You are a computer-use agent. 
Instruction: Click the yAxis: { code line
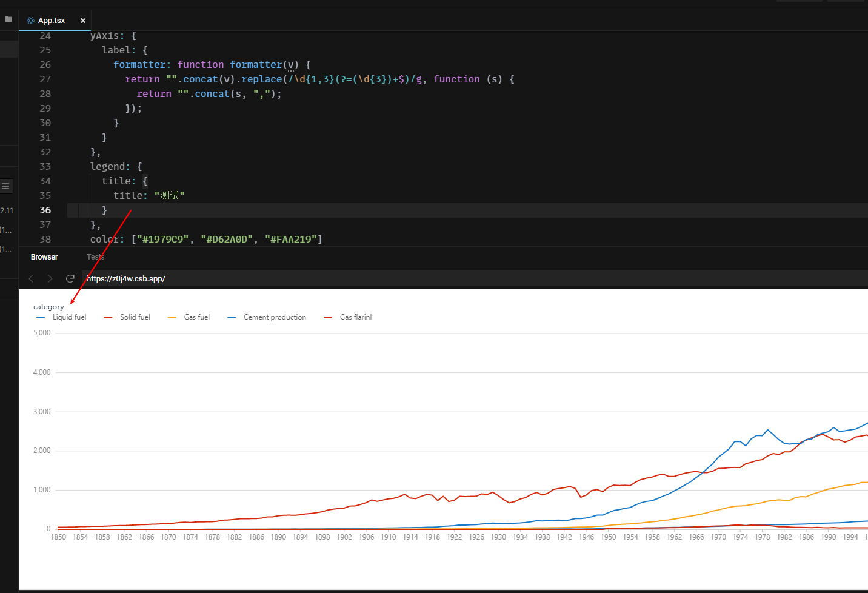(113, 36)
